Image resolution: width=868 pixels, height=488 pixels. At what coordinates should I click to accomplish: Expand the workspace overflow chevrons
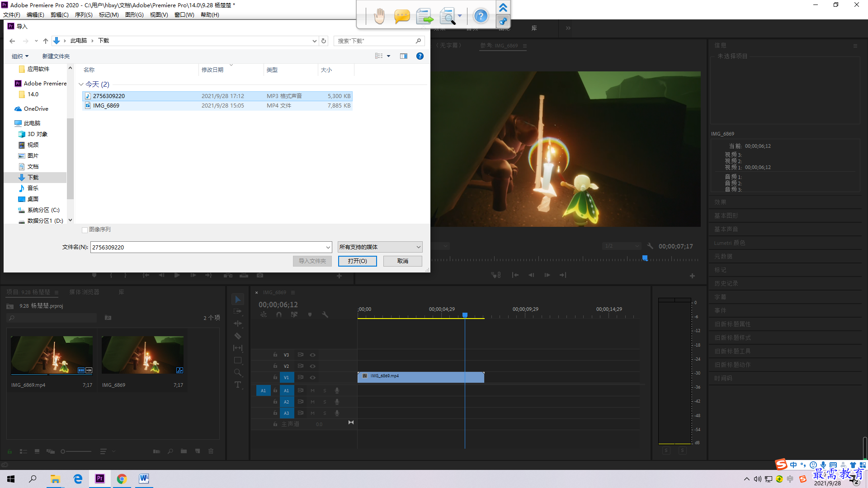[568, 28]
